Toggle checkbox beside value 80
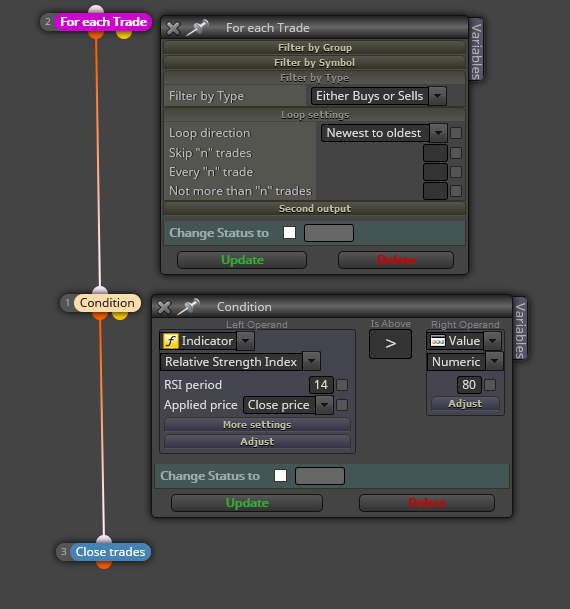 pos(490,385)
